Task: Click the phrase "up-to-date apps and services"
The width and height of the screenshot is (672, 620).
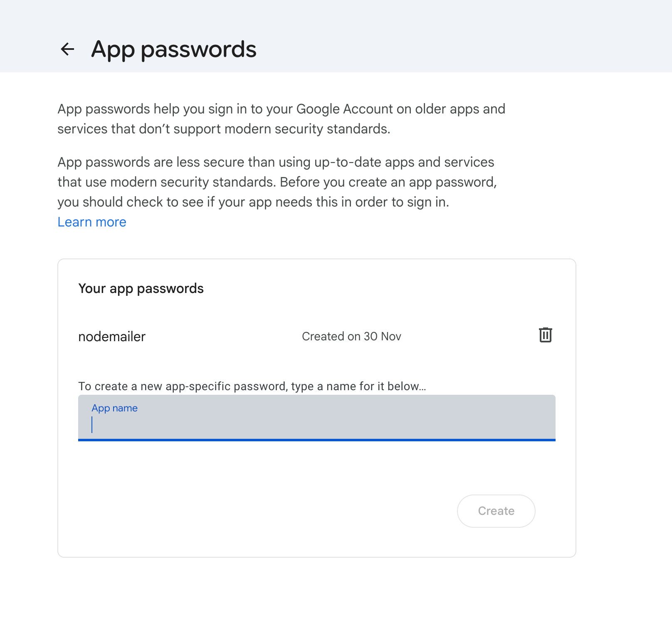Action: pos(404,162)
